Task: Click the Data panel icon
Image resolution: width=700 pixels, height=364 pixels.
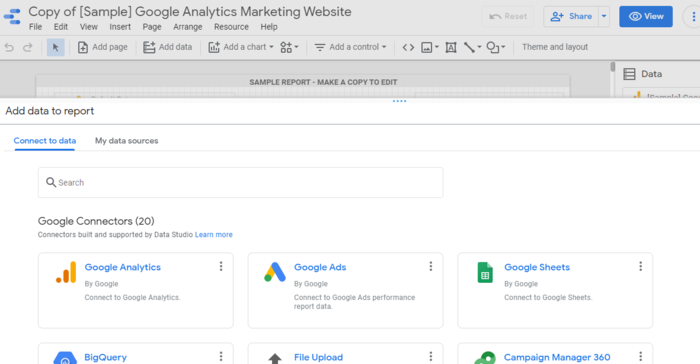Action: tap(629, 74)
